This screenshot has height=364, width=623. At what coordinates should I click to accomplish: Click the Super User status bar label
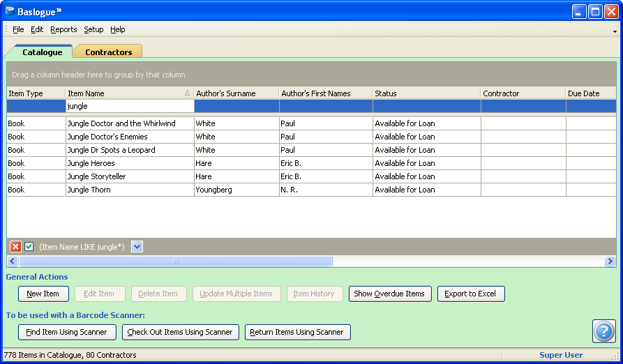(561, 355)
